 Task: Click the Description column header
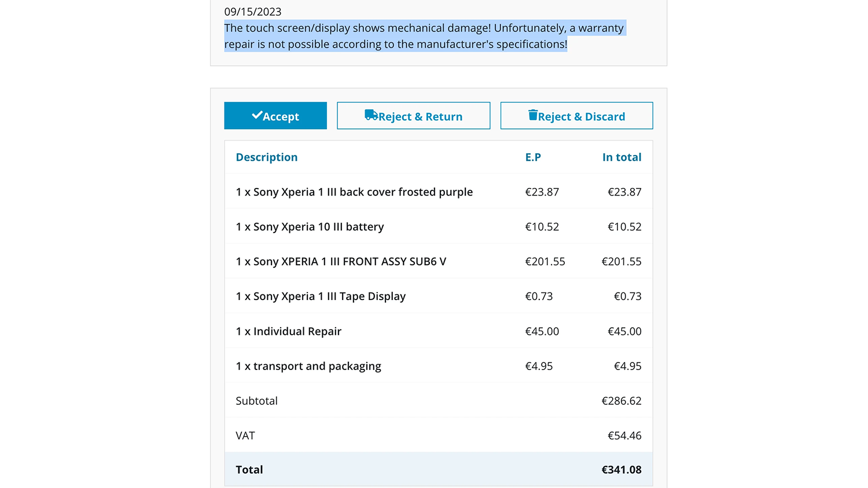pyautogui.click(x=267, y=157)
